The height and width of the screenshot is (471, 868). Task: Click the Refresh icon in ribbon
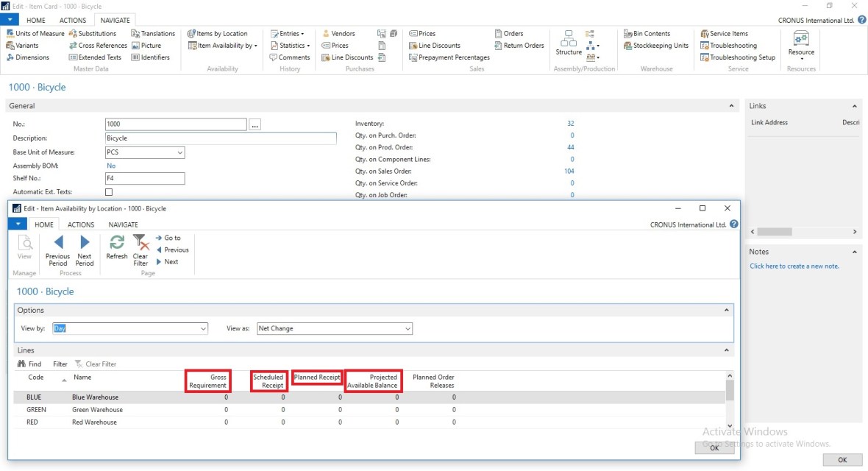(x=116, y=243)
